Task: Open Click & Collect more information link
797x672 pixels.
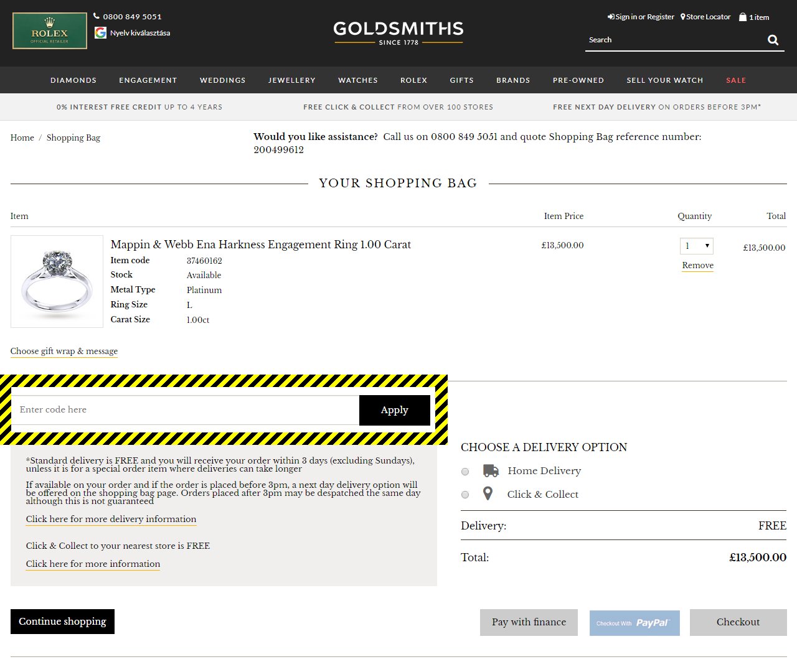Action: click(x=93, y=564)
